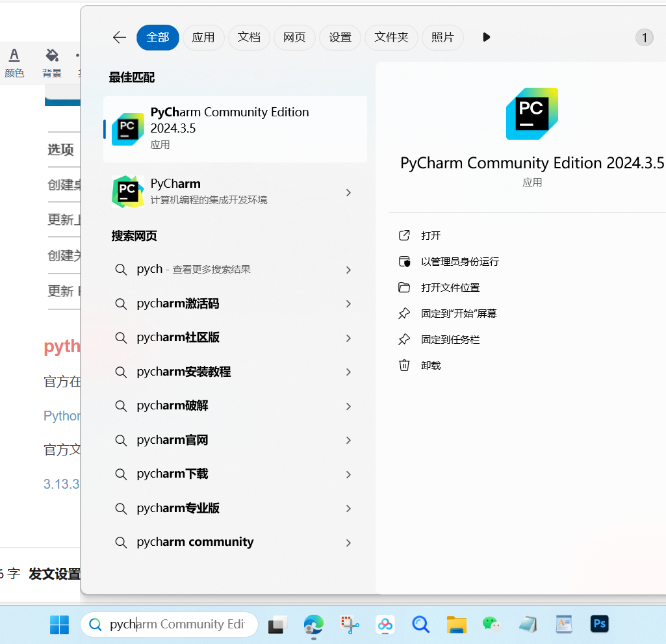Choose the pycharm community suggestion
Screen dimensions: 666x644
click(235, 542)
